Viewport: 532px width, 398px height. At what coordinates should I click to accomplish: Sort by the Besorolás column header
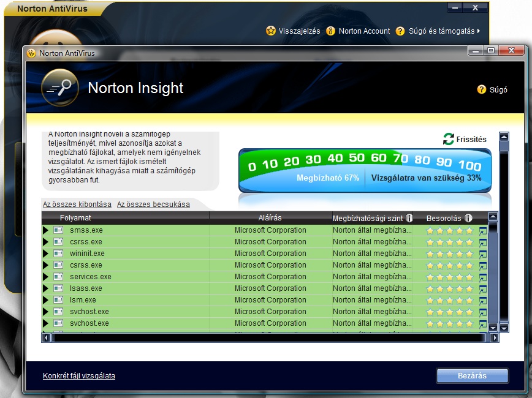[x=444, y=219]
